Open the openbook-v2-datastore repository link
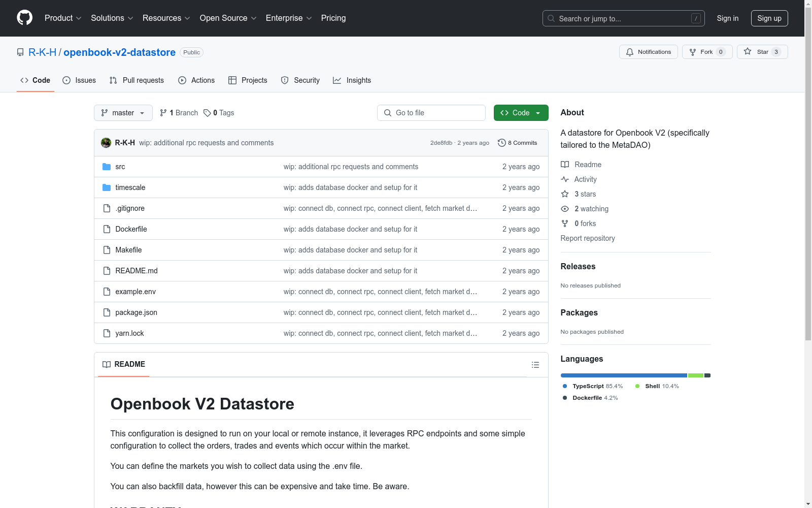Viewport: 812px width, 508px height. (119, 52)
